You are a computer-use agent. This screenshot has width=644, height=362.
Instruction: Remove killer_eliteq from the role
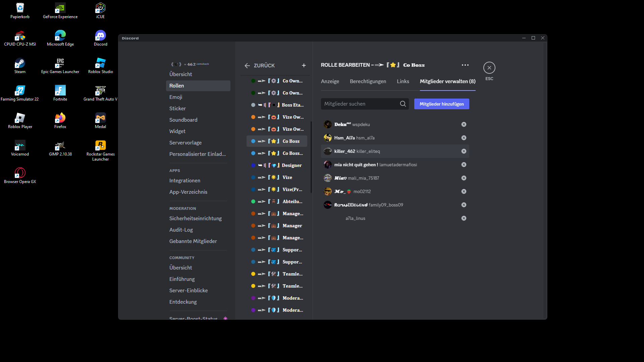pyautogui.click(x=464, y=151)
